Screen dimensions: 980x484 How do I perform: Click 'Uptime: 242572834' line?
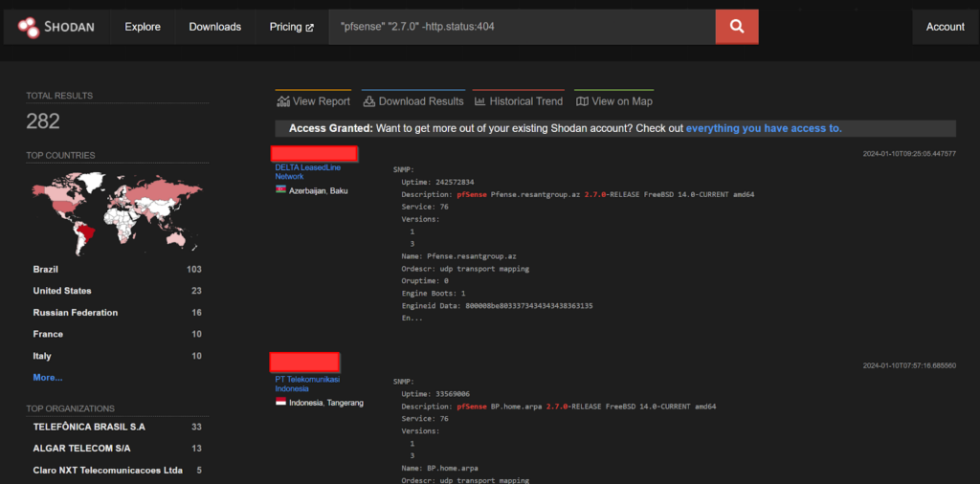(x=437, y=182)
